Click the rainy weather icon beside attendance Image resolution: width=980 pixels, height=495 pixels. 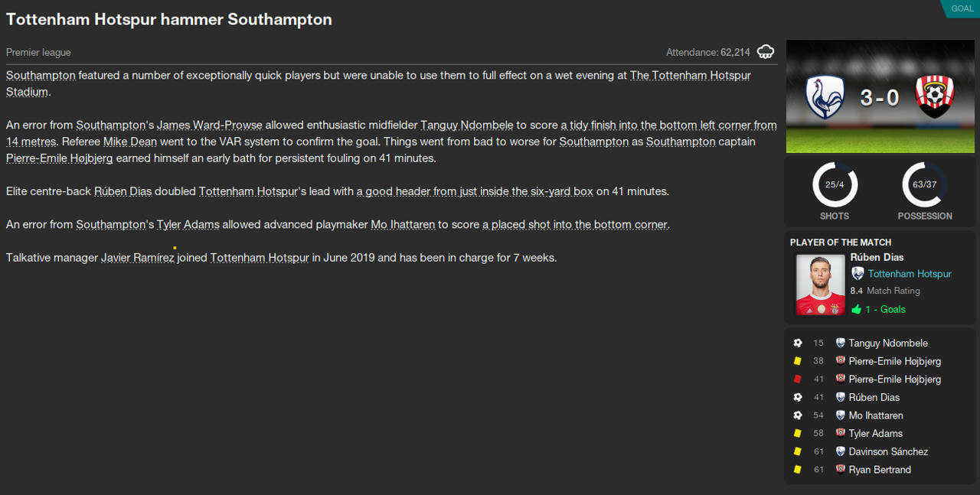coord(765,52)
